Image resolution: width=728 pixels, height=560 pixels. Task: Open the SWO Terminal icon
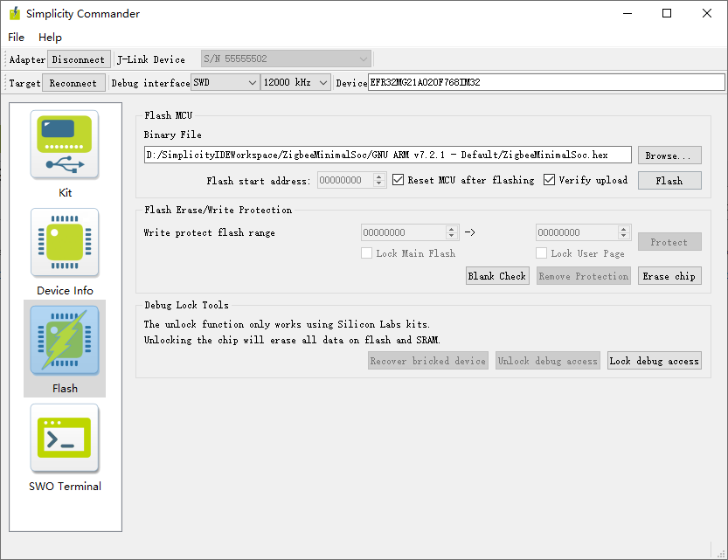[65, 439]
